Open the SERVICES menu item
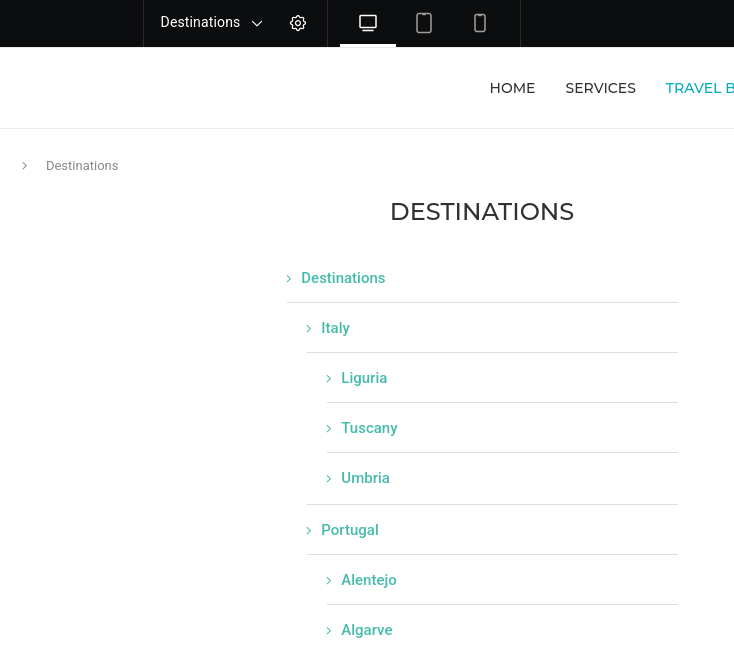Screen dimensions: 734x646 coord(600,88)
